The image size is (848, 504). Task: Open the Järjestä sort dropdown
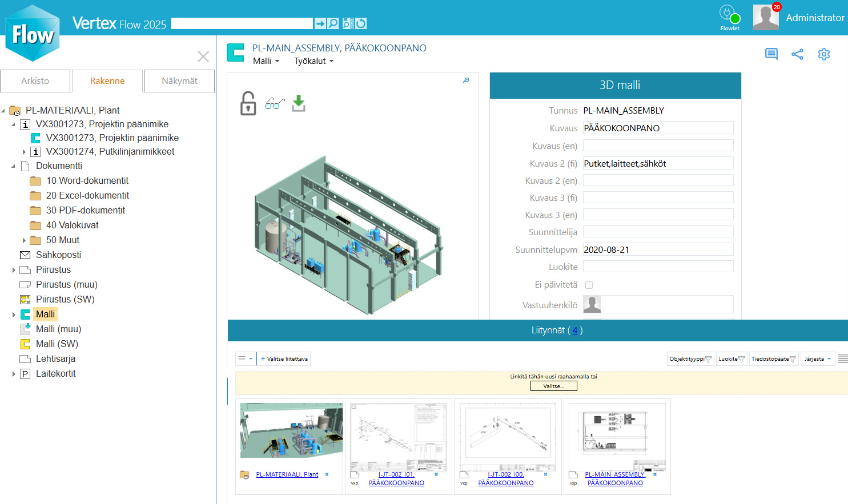tap(817, 359)
